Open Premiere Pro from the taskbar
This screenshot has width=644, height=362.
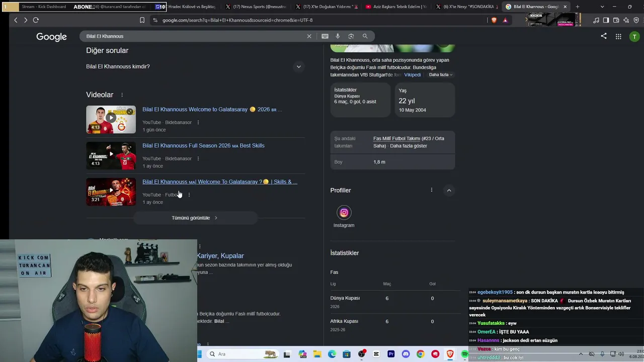click(391, 354)
